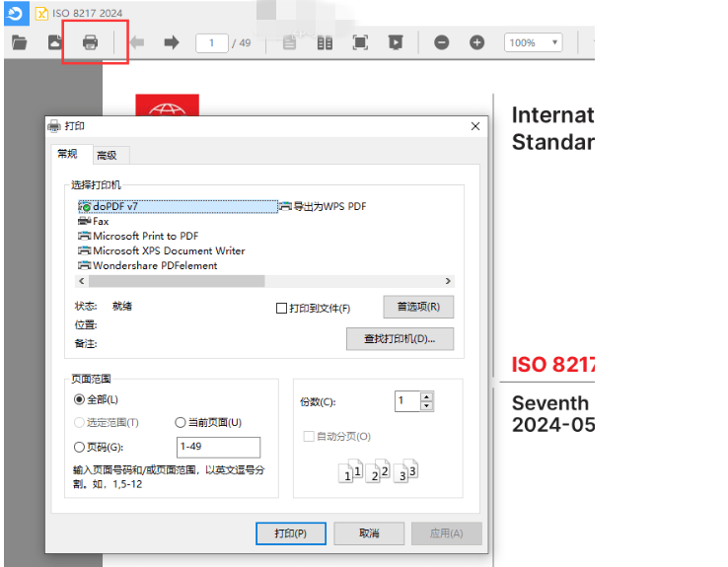Select the 常规 tab
The image size is (728, 567).
67,154
